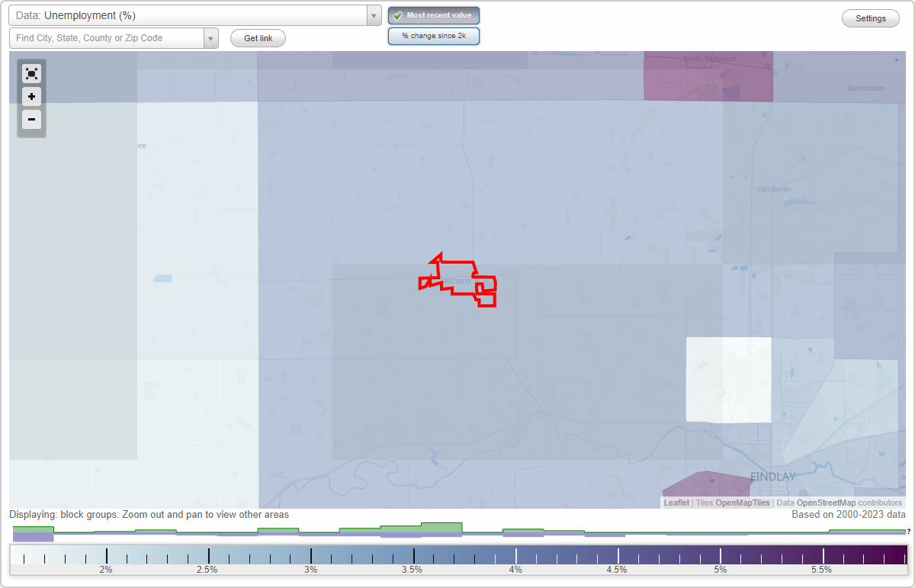Click the tallest green histogram bar

[441, 527]
